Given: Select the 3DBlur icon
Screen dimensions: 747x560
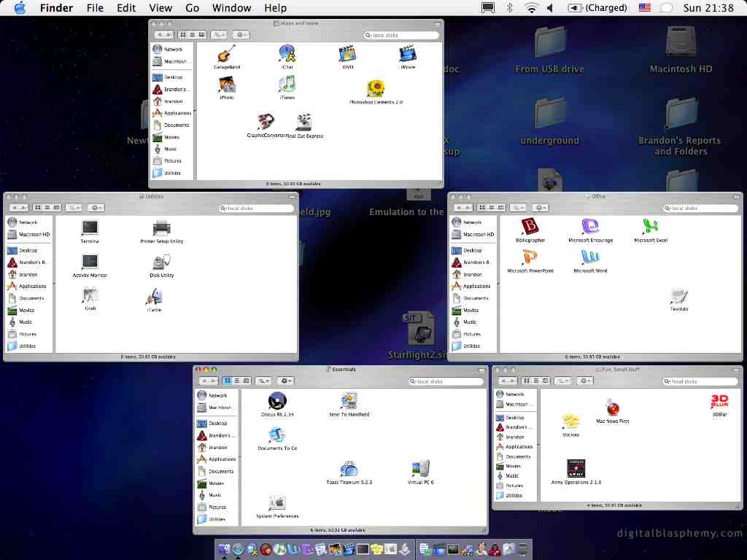Looking at the screenshot, I should point(719,402).
